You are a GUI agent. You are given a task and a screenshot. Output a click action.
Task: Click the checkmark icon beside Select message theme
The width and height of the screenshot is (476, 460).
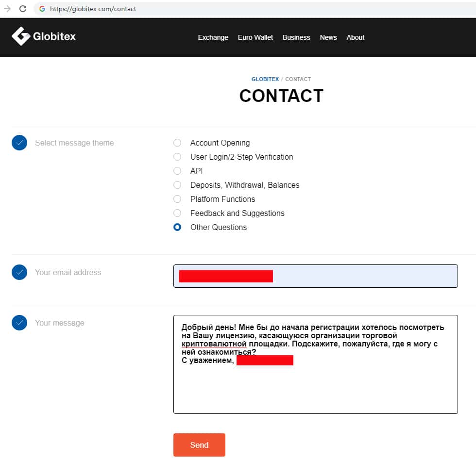19,143
